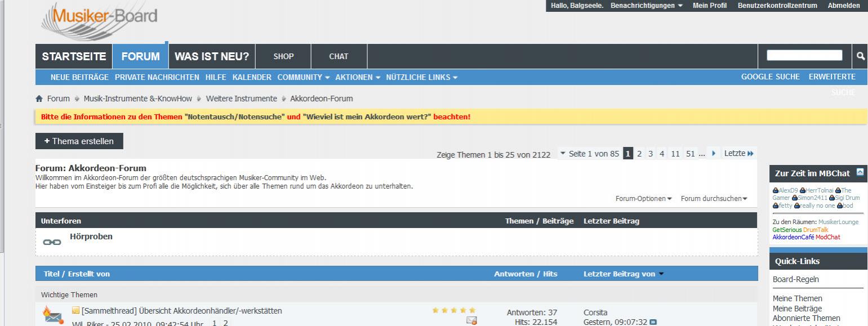This screenshot has width=868, height=326.
Task: Open the Forum-Optionen dropdown
Action: 643,198
